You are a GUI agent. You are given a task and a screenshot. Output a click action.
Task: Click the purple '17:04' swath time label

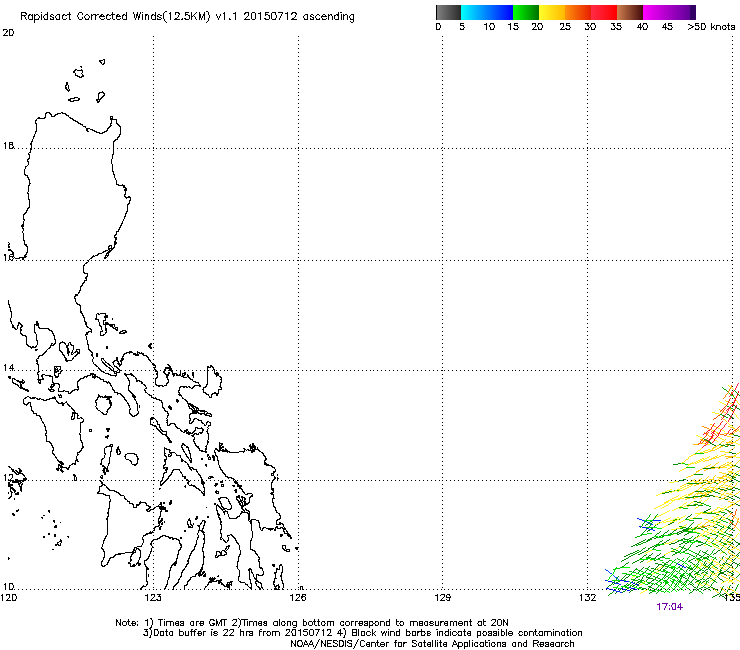[x=669, y=607]
